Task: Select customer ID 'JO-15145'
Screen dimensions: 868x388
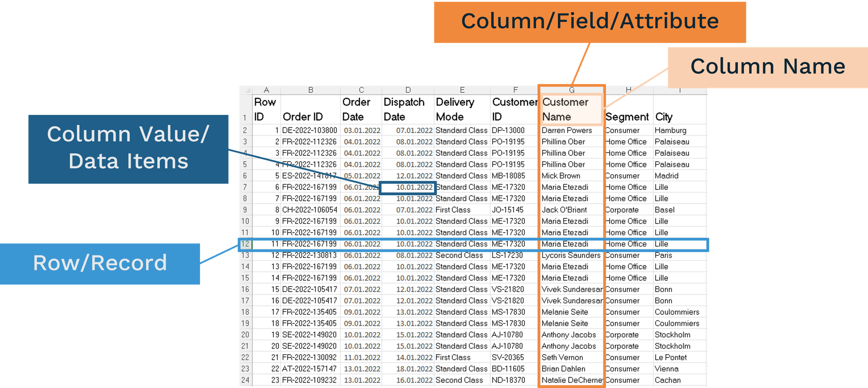Action: [x=515, y=210]
